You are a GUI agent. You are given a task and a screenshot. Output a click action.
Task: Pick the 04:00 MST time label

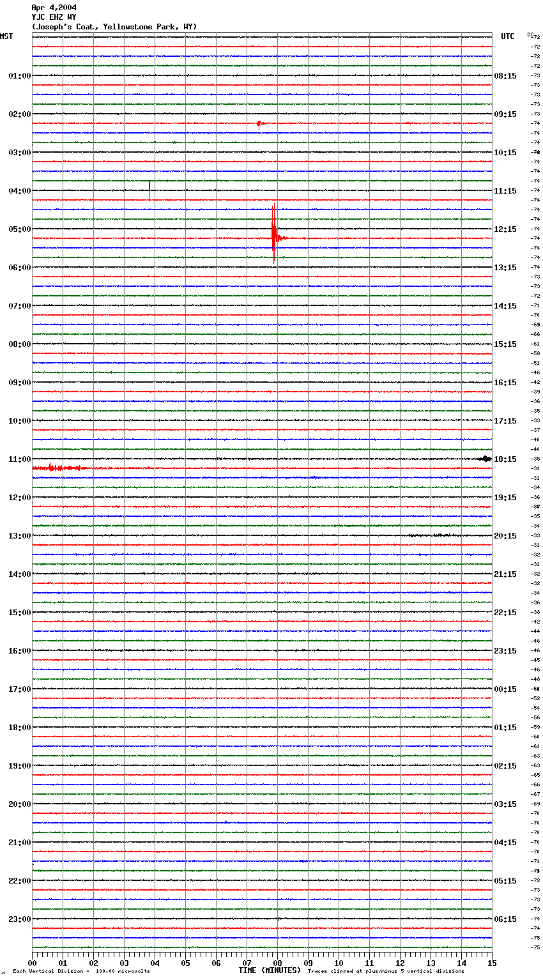pyautogui.click(x=20, y=191)
